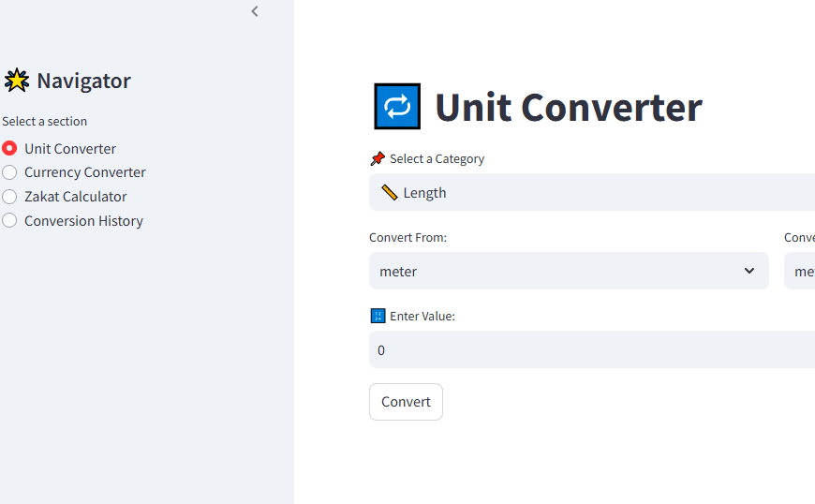Click the pushpin icon by Select a Category

coord(378,158)
